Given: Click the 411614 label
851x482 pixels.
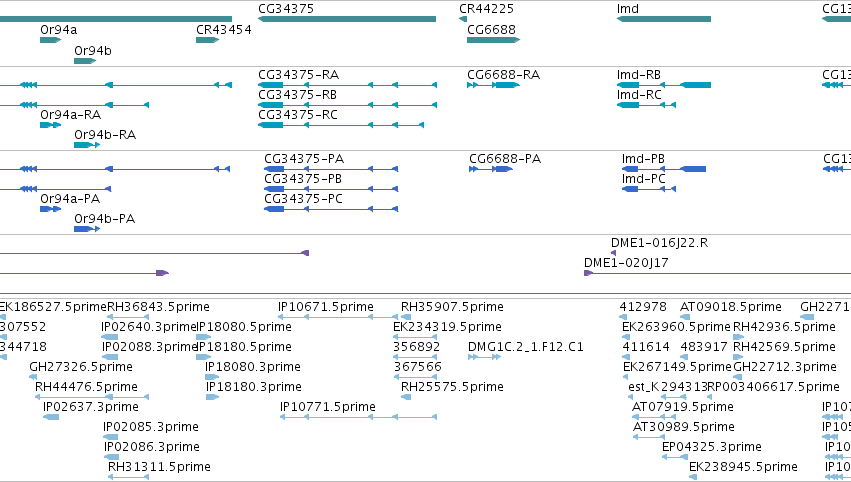Looking at the screenshot, I should [646, 346].
